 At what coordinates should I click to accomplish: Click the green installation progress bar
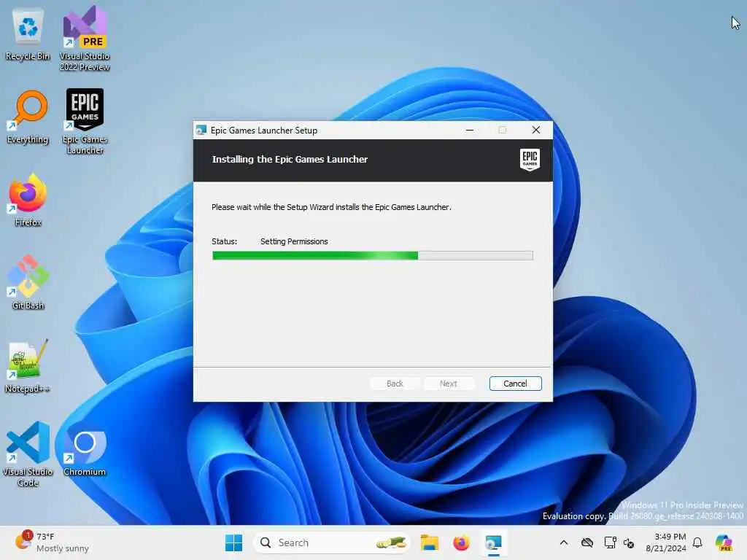373,256
